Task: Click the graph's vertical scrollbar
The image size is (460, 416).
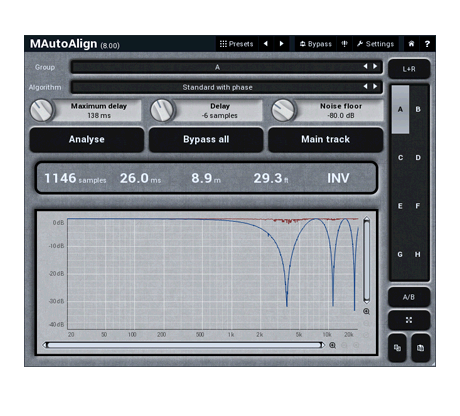Action: pyautogui.click(x=366, y=260)
